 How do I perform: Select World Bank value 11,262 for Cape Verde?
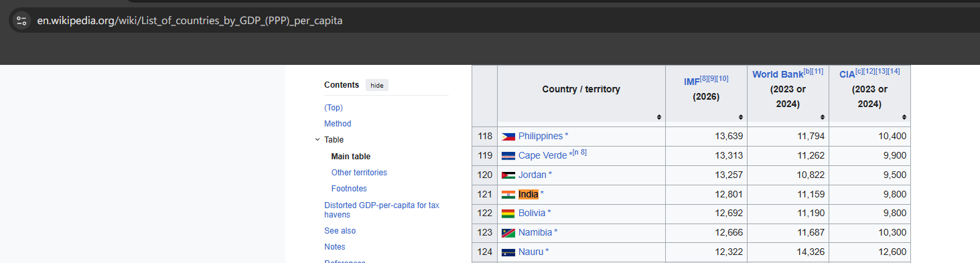tap(811, 156)
